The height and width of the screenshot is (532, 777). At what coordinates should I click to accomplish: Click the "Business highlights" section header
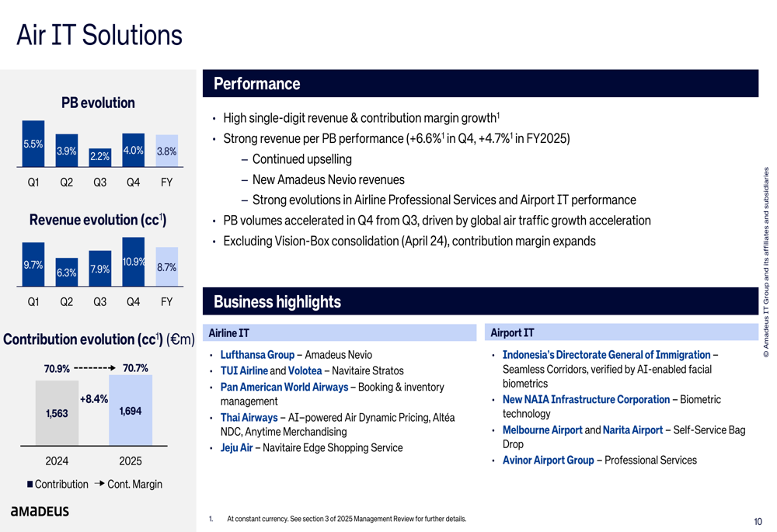pyautogui.click(x=480, y=301)
